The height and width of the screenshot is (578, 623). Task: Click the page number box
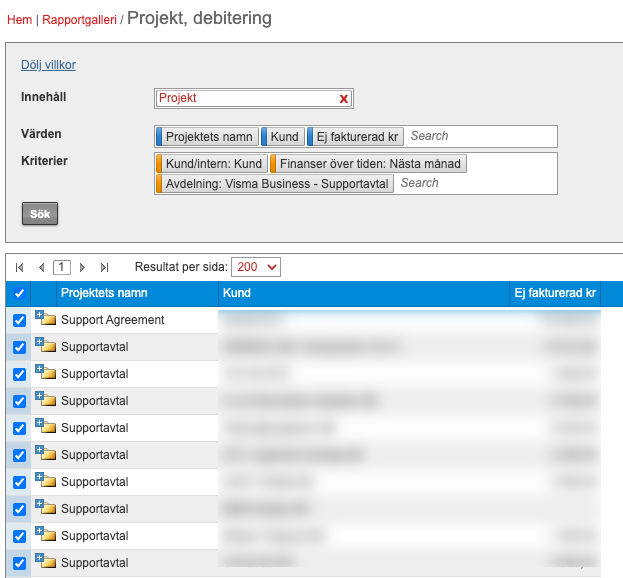(62, 267)
